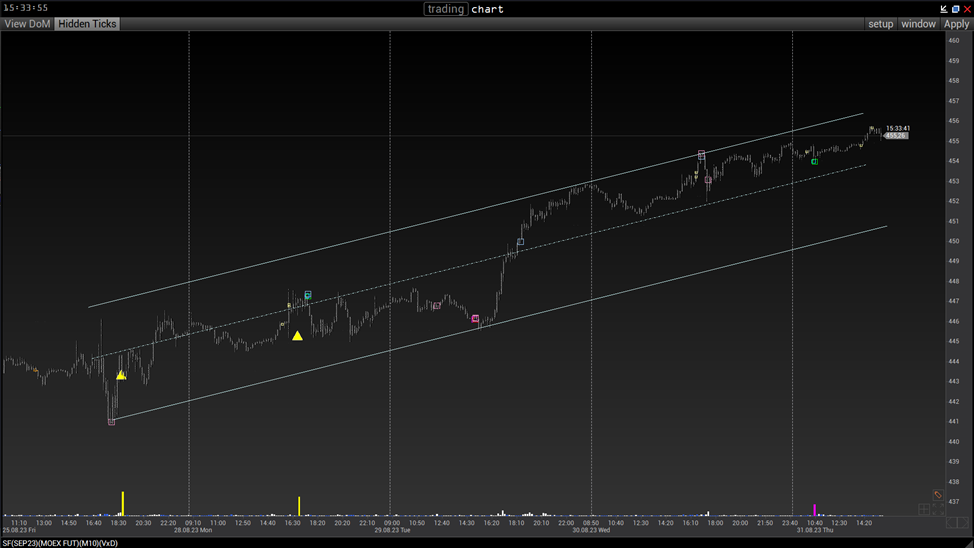Click the yellow volume spike near 18:30 Friday
The image size is (974, 548).
click(123, 503)
